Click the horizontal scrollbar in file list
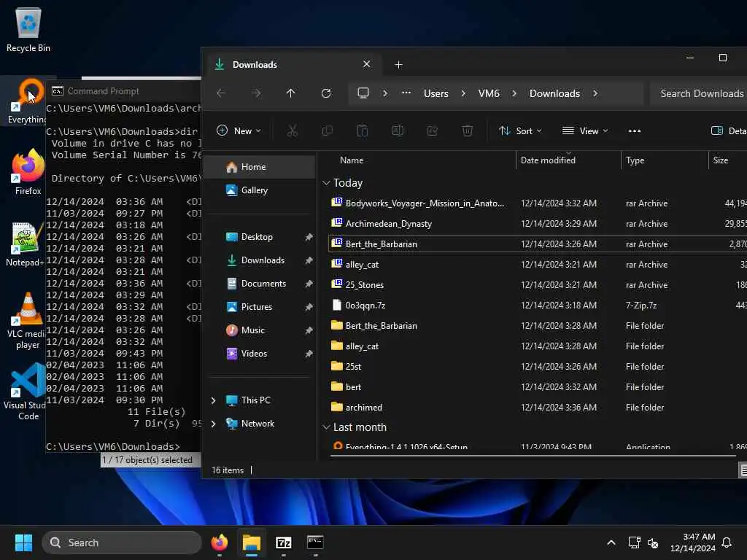Viewport: 747px width, 560px height. (533, 456)
